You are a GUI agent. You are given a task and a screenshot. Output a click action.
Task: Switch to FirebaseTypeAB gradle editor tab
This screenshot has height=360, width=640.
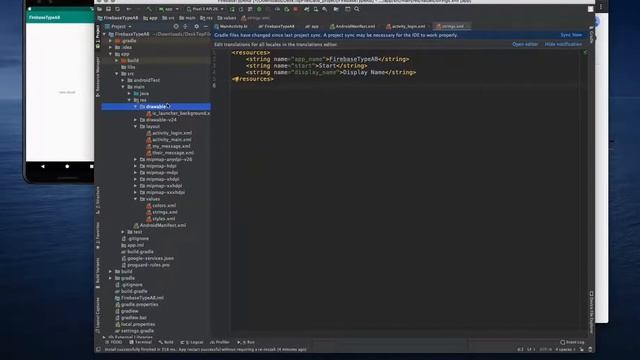276,27
